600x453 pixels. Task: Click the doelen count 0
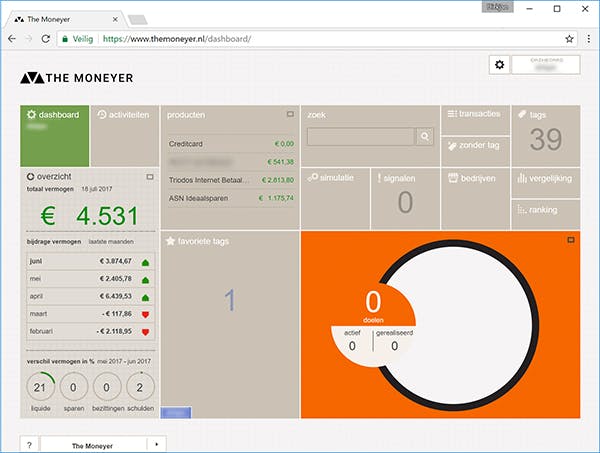[x=373, y=302]
